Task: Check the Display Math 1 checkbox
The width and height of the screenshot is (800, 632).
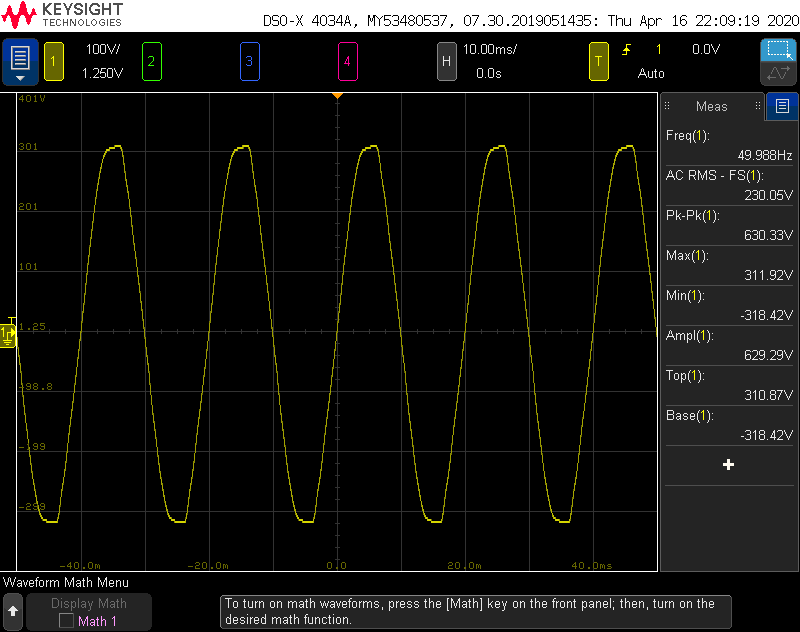Action: 66,621
